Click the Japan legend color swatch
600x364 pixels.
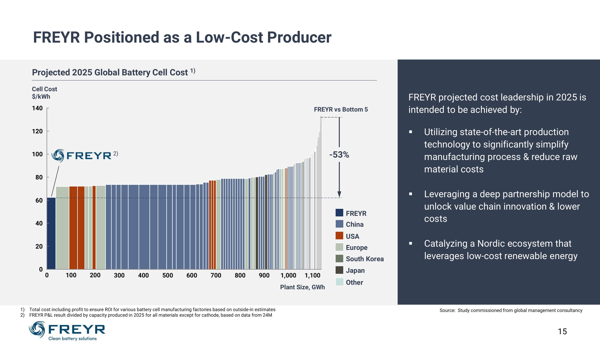339,270
